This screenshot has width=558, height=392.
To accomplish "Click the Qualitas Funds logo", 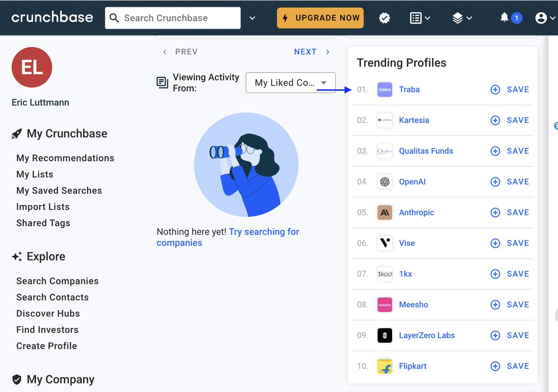I will [x=385, y=151].
